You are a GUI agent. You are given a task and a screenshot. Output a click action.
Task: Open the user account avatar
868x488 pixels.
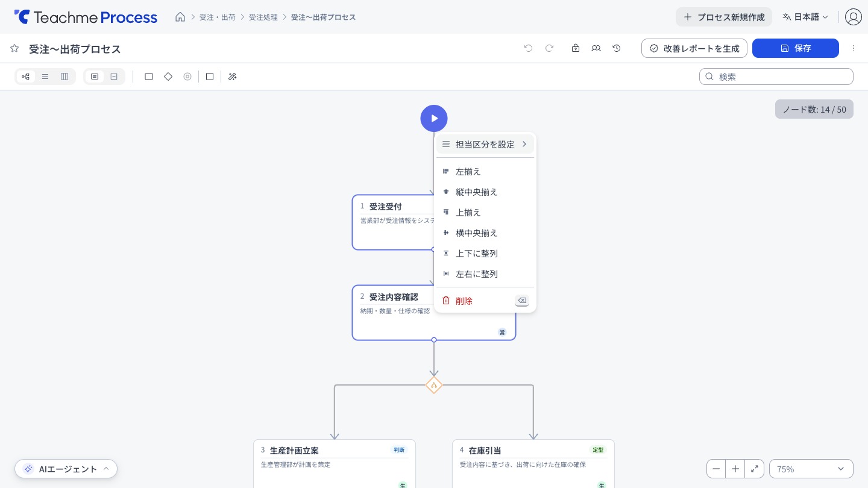click(x=854, y=17)
